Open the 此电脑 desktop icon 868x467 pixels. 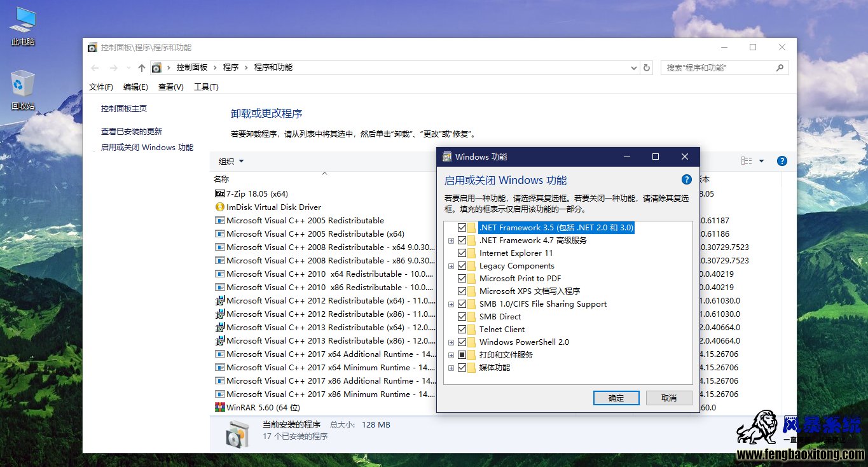23,26
